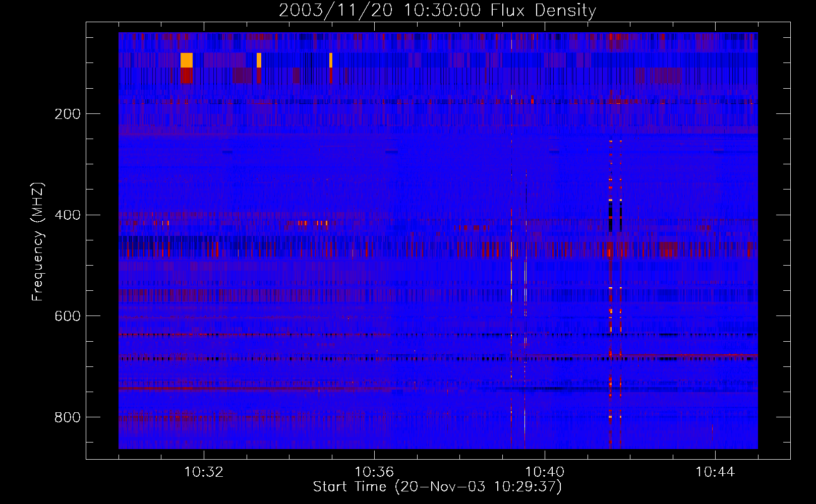Click the 10:36 time axis label
The height and width of the screenshot is (504, 816).
[x=374, y=472]
